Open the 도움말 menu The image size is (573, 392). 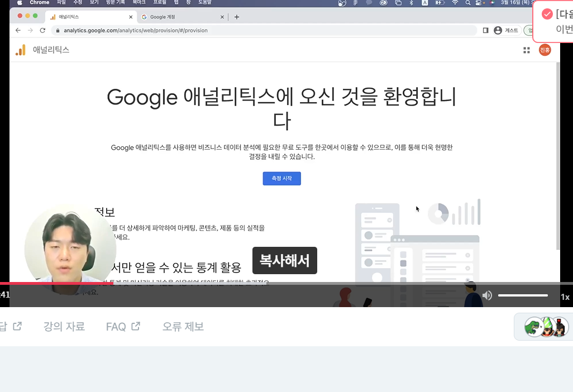[x=205, y=3]
